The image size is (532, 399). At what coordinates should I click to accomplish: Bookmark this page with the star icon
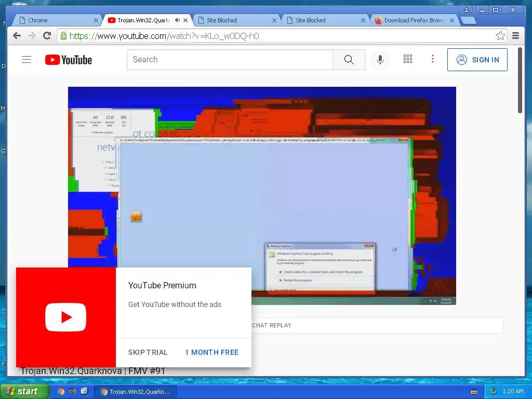coord(500,36)
